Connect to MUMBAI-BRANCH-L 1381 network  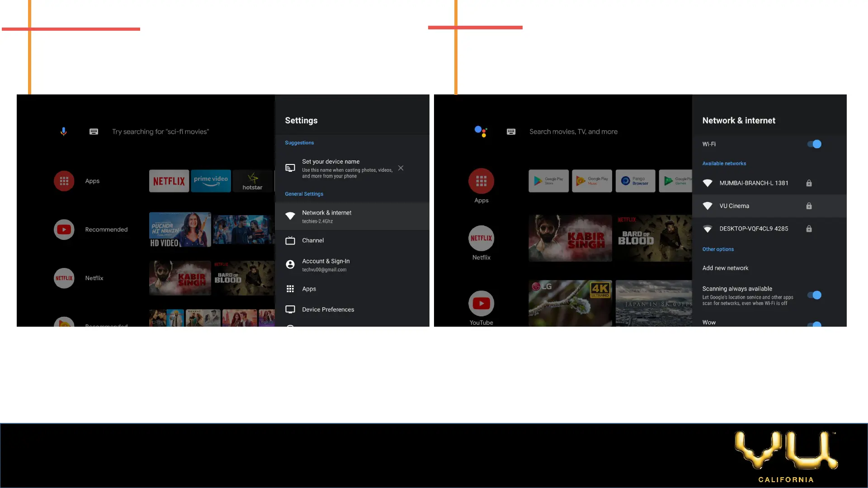(754, 183)
